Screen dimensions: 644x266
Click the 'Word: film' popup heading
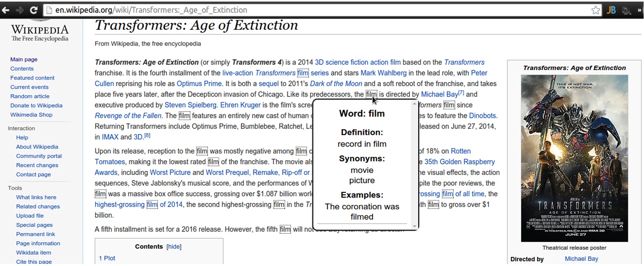point(362,114)
